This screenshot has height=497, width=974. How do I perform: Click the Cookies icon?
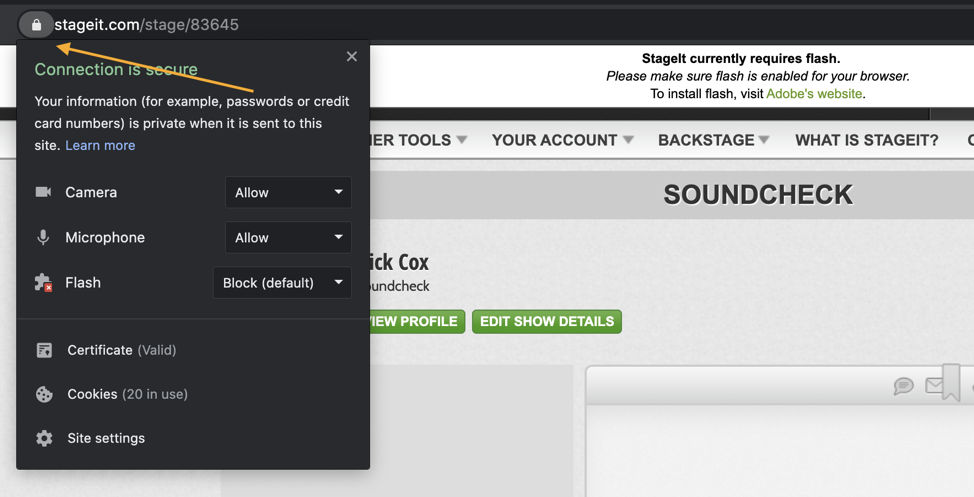pos(44,394)
